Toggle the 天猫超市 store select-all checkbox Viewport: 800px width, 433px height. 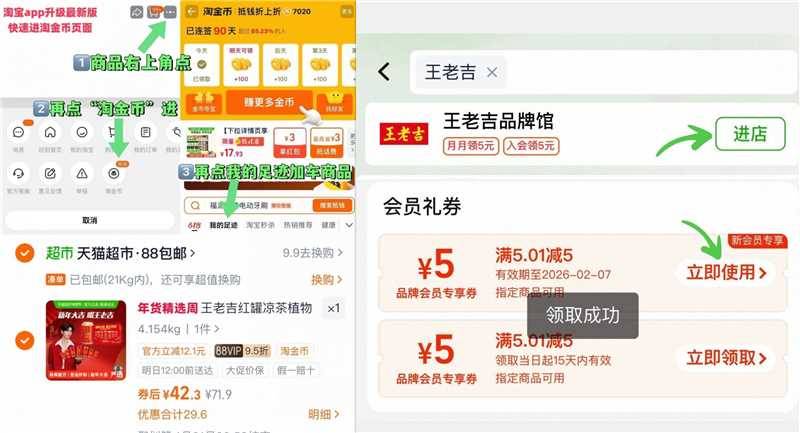coord(24,253)
